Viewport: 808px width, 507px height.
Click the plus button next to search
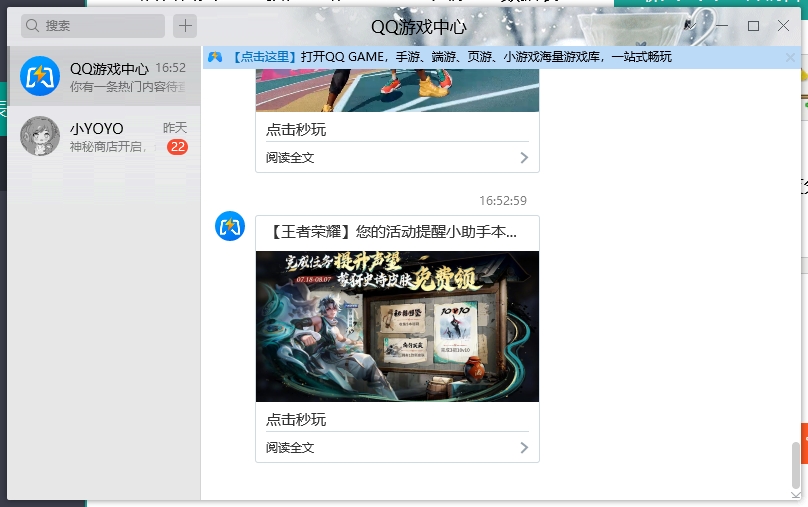[x=185, y=26]
